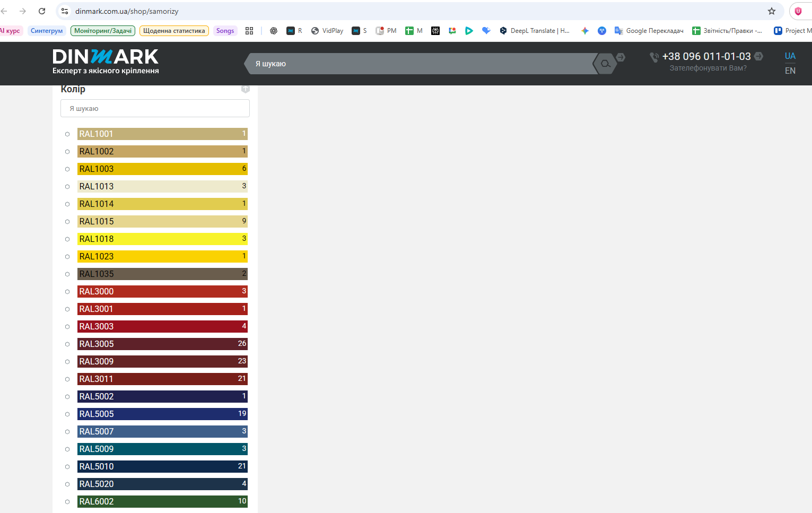Open the S bookmark

(360, 31)
